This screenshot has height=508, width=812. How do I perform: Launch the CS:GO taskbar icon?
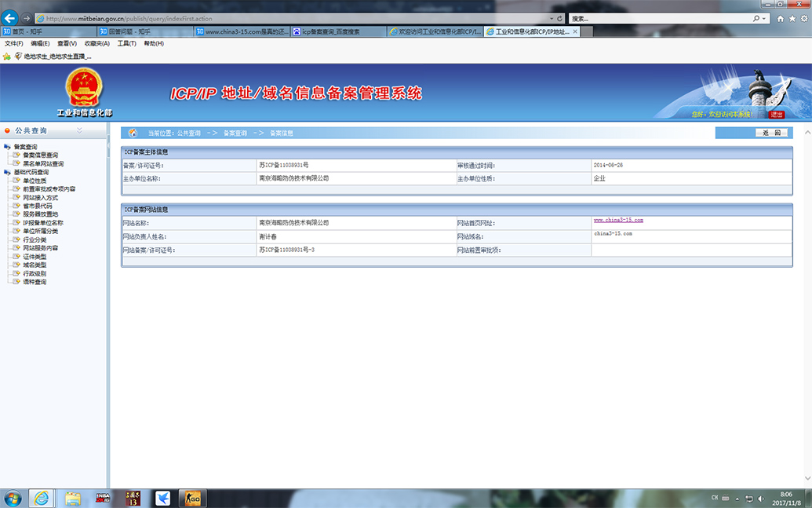tap(193, 499)
